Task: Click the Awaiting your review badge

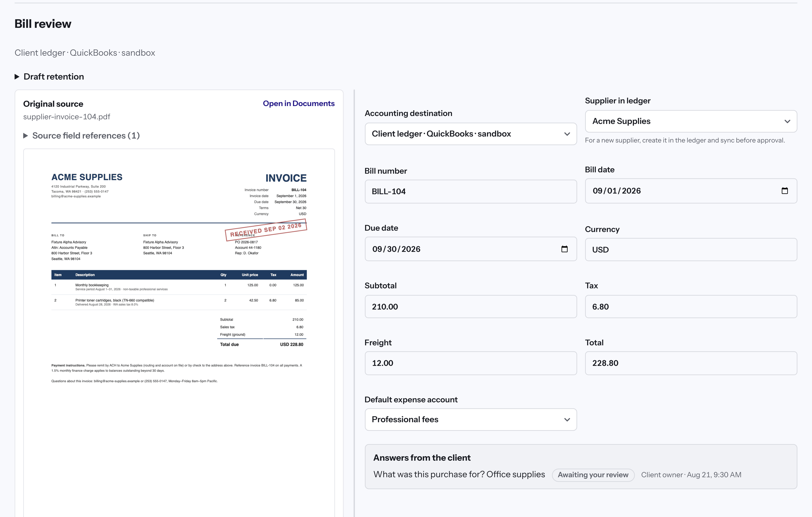Action: point(593,475)
